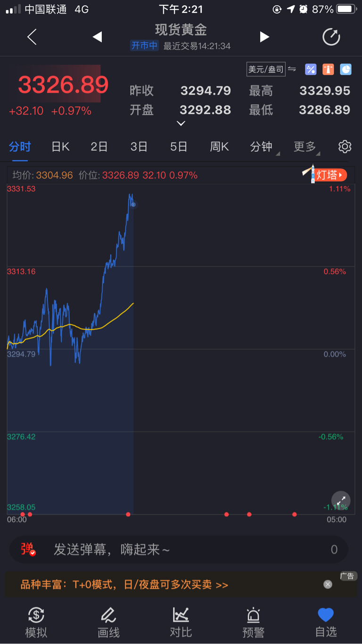The width and height of the screenshot is (362, 644).
Task: Open chart settings gear icon
Action: tap(345, 147)
